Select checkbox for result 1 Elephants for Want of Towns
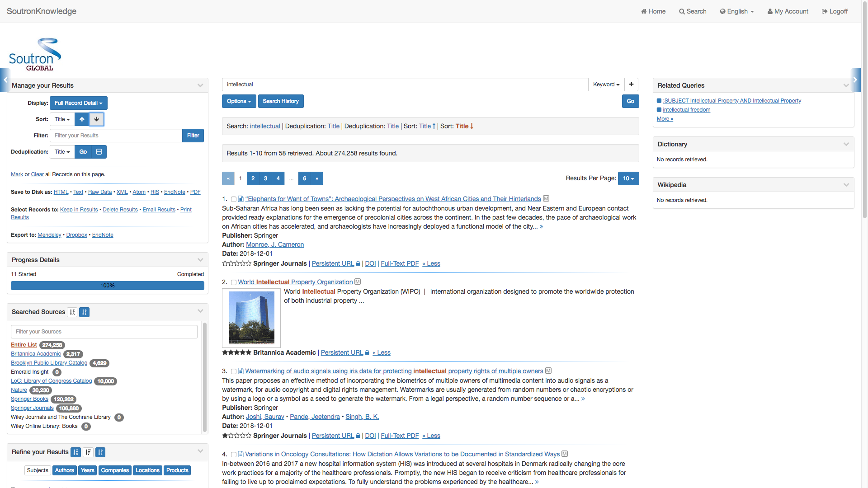This screenshot has height=488, width=868. pos(234,199)
